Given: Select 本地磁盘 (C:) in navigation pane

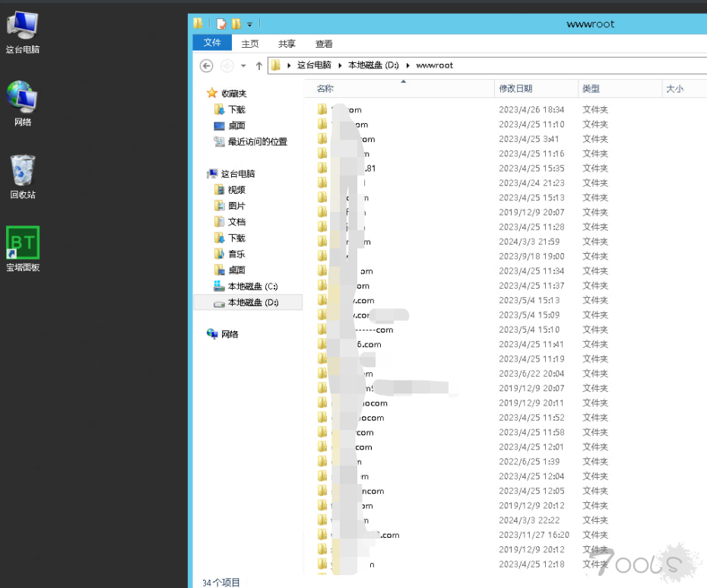Looking at the screenshot, I should click(x=253, y=286).
